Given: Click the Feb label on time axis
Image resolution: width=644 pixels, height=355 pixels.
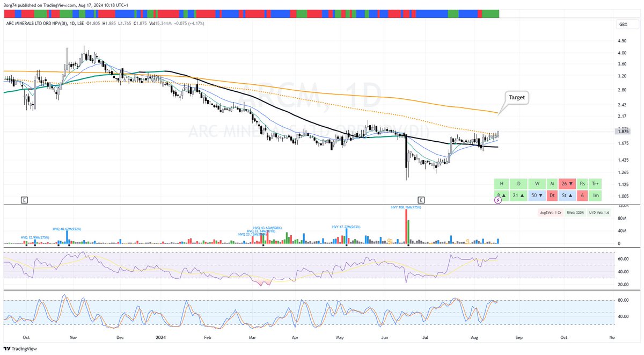Looking at the screenshot, I should tap(208, 339).
